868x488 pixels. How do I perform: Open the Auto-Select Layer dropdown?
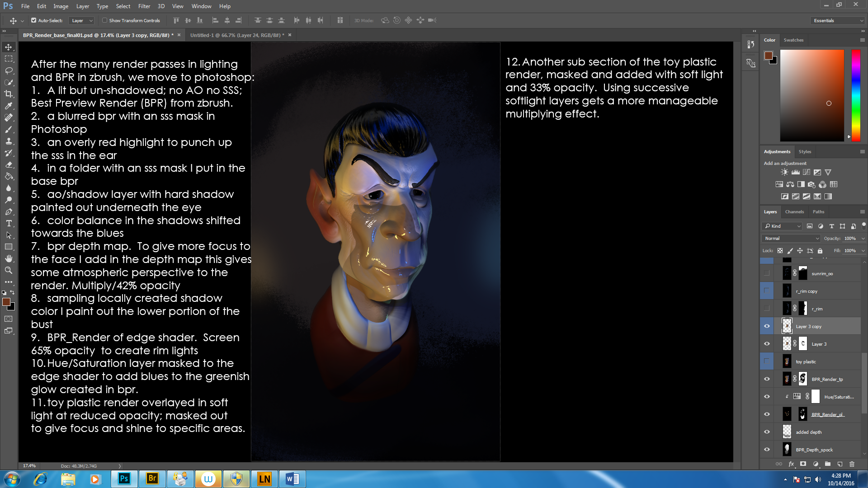click(82, 20)
